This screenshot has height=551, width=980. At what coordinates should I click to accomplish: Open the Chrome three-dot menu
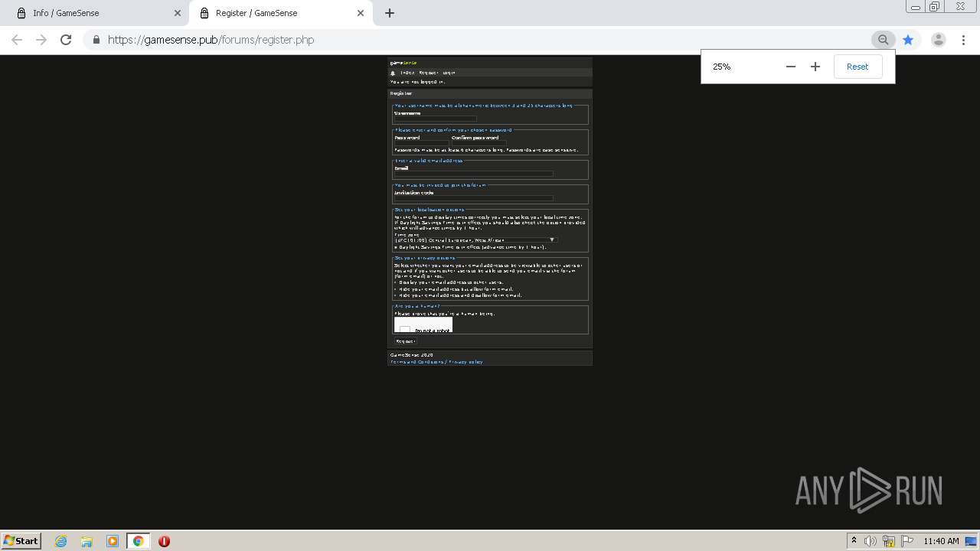click(x=963, y=40)
